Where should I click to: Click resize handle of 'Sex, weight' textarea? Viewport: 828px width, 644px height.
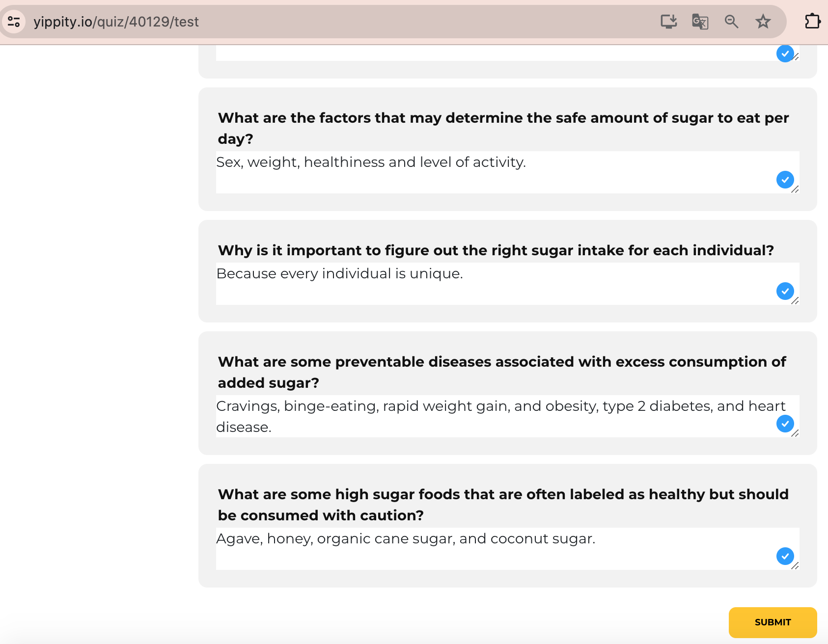pyautogui.click(x=796, y=189)
